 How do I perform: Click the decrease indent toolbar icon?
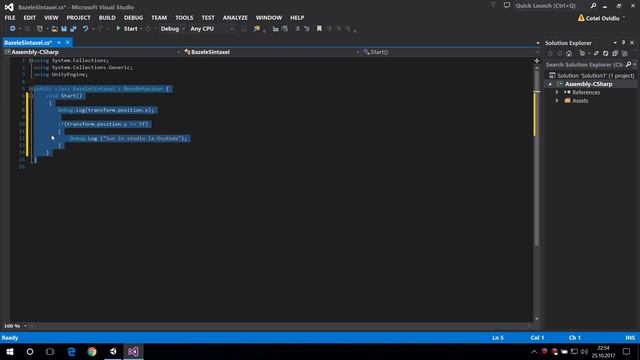click(x=276, y=29)
